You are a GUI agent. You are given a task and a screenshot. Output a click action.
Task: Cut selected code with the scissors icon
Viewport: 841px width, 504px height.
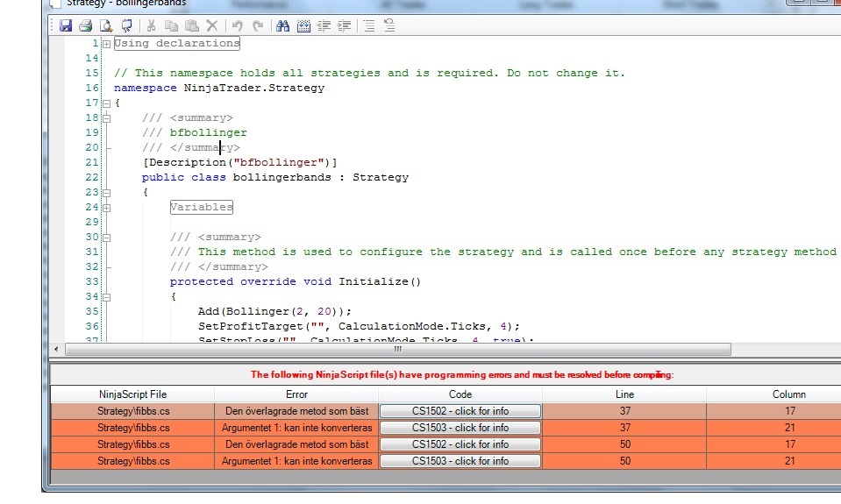(x=151, y=25)
